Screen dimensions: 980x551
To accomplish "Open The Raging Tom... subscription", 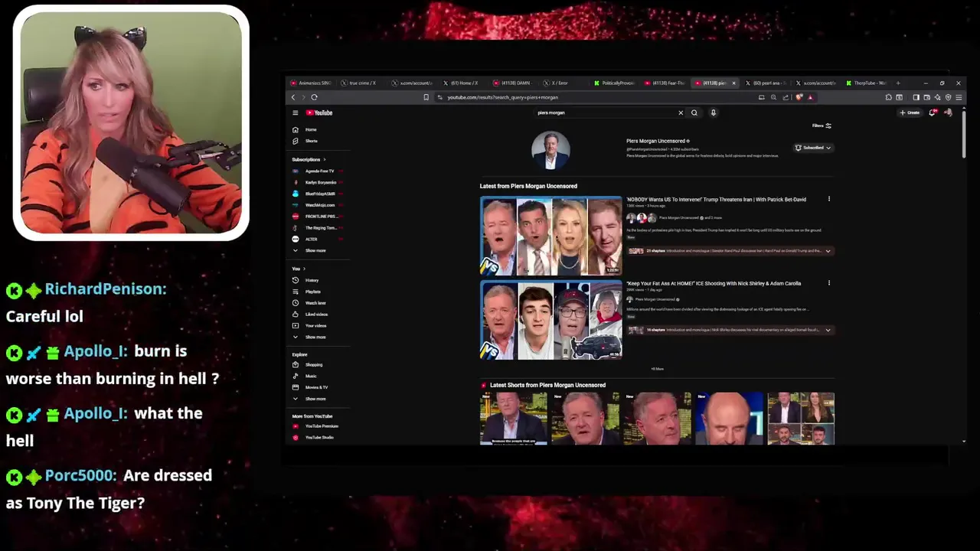I will pyautogui.click(x=319, y=228).
